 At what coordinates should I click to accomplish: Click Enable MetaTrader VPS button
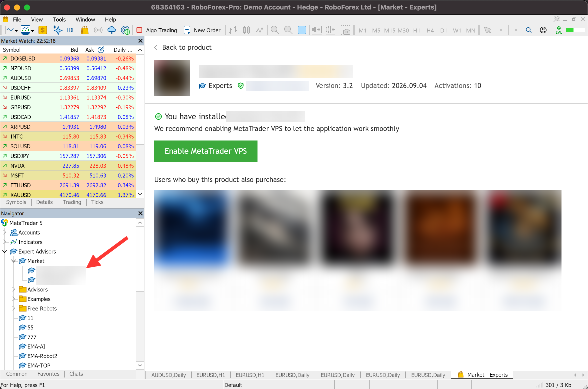click(205, 151)
